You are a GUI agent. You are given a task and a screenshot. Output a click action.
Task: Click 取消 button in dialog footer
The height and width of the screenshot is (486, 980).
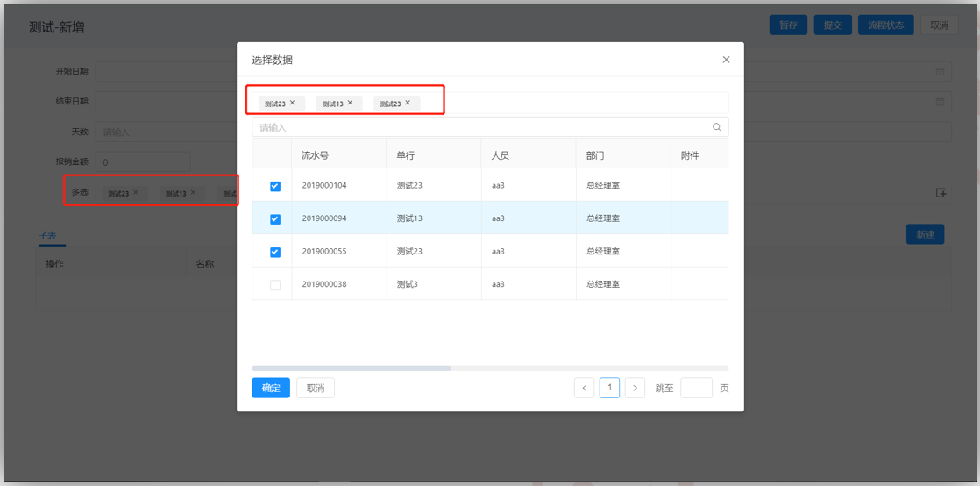point(316,388)
